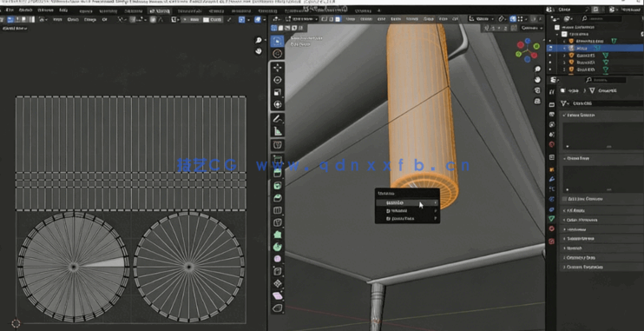Image resolution: width=644 pixels, height=331 pixels.
Task: Open the green Object Data properties tab
Action: pos(552,219)
